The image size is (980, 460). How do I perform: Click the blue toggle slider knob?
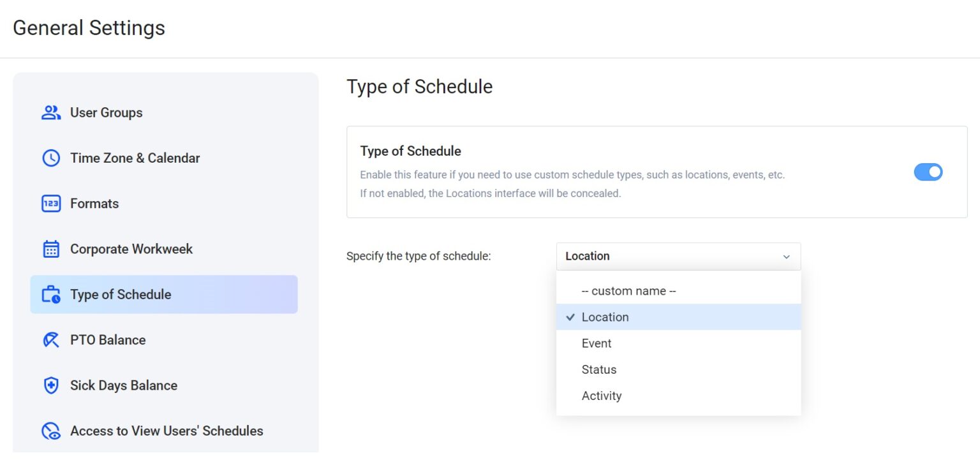coord(933,172)
